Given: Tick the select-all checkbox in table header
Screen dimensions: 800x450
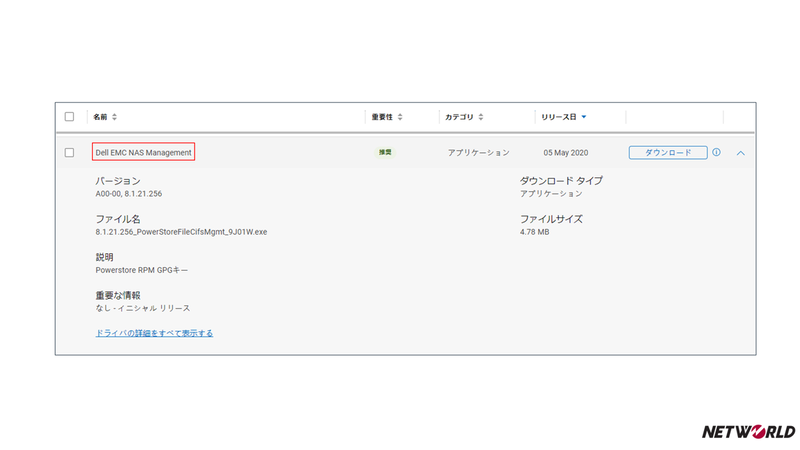Looking at the screenshot, I should (x=69, y=117).
